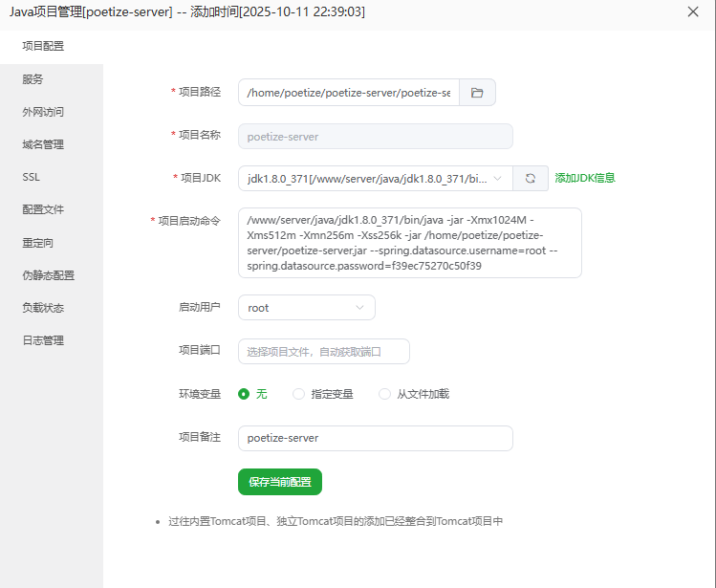Open the 伪静态配置 tab

(52, 275)
